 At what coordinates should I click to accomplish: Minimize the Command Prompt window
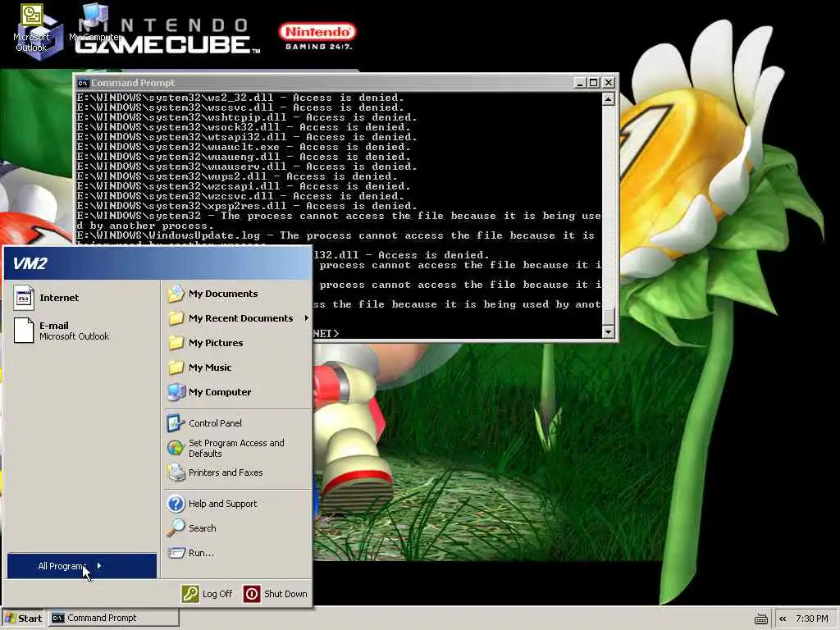580,83
